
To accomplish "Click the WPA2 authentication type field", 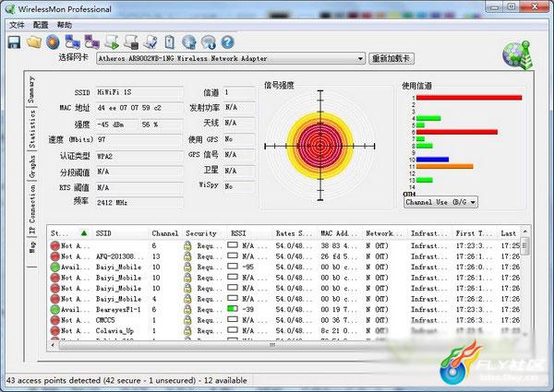I will [139, 156].
